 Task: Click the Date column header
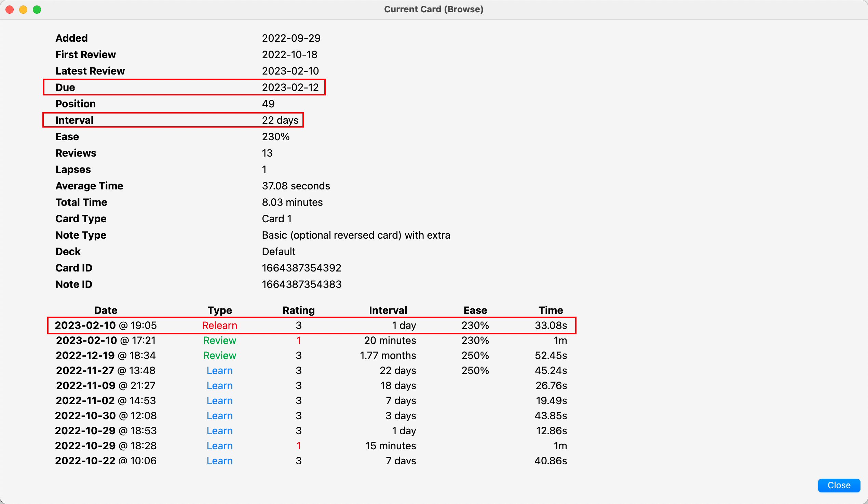105,310
